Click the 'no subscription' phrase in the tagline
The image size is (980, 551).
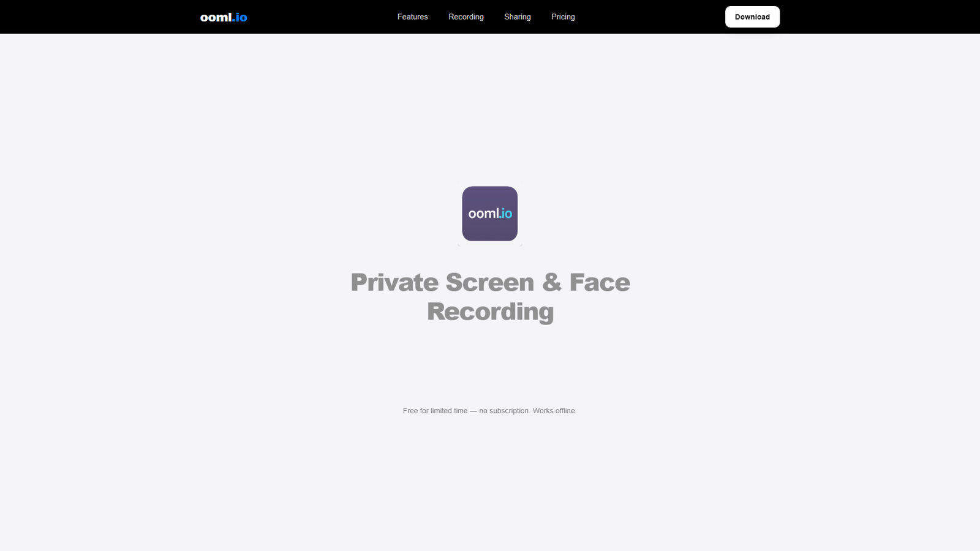[504, 411]
